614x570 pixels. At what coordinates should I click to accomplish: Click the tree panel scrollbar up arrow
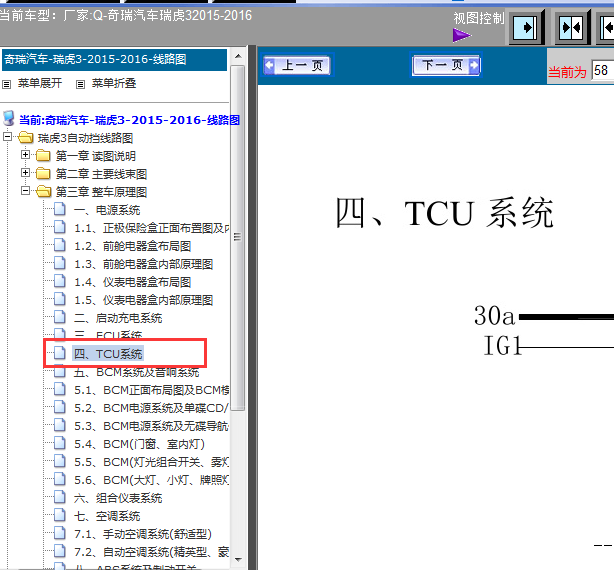coord(238,56)
